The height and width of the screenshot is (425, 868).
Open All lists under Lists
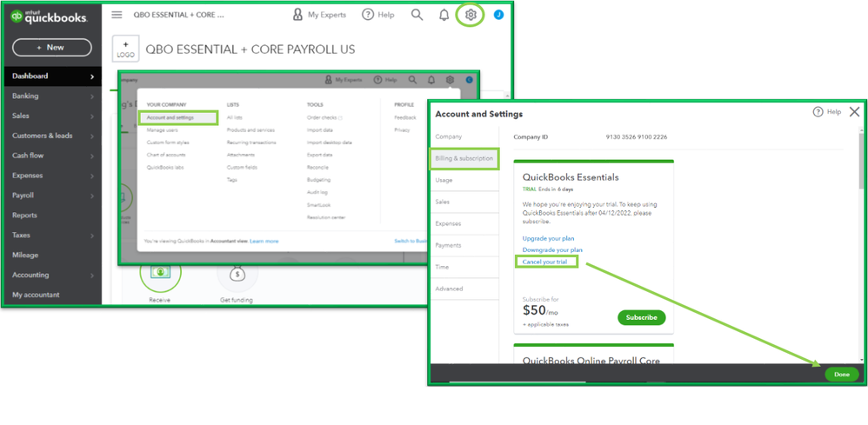click(x=235, y=118)
